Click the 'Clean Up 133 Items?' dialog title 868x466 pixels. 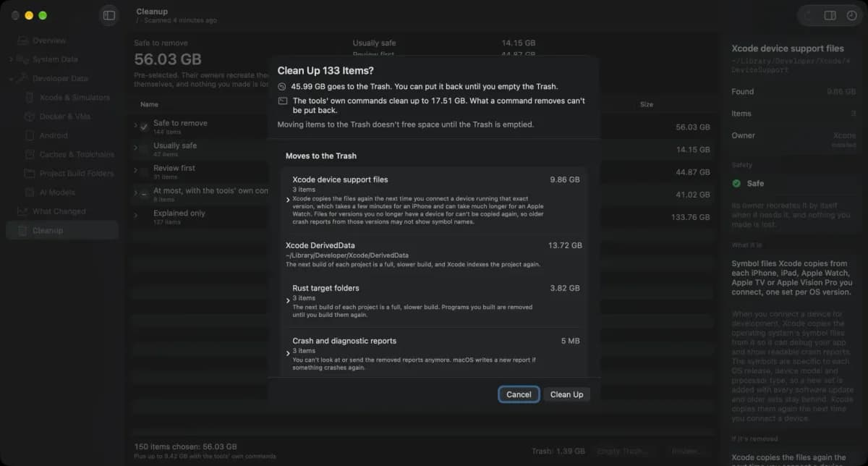click(x=325, y=70)
